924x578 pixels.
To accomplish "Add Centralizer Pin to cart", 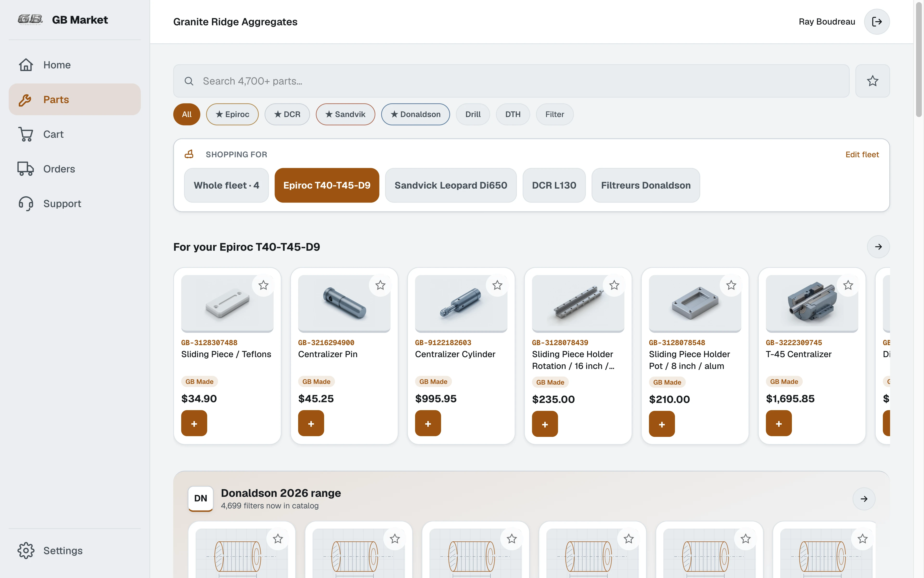I will pyautogui.click(x=311, y=423).
